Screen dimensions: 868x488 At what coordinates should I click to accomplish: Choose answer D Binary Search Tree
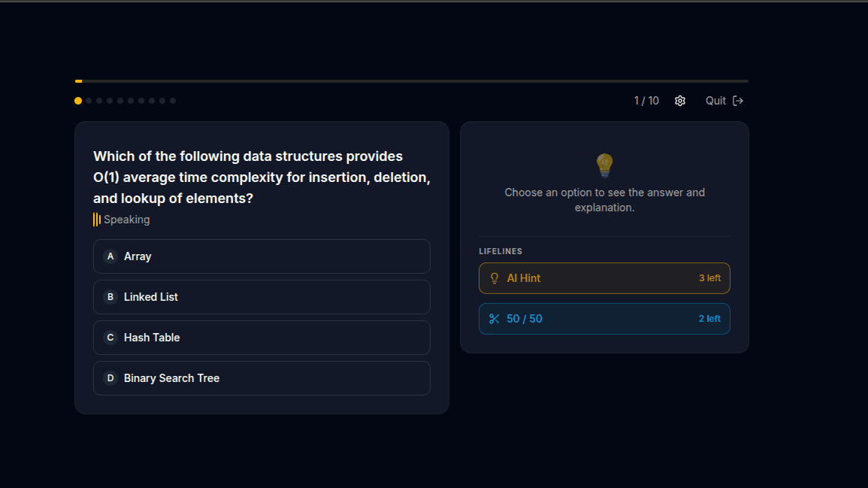coord(262,378)
